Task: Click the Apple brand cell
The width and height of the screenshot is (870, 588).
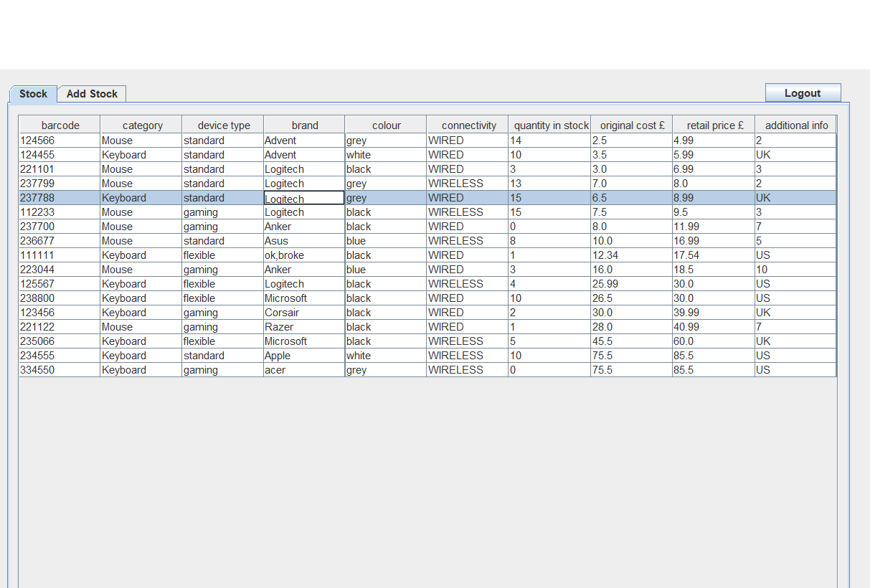Action: [304, 356]
